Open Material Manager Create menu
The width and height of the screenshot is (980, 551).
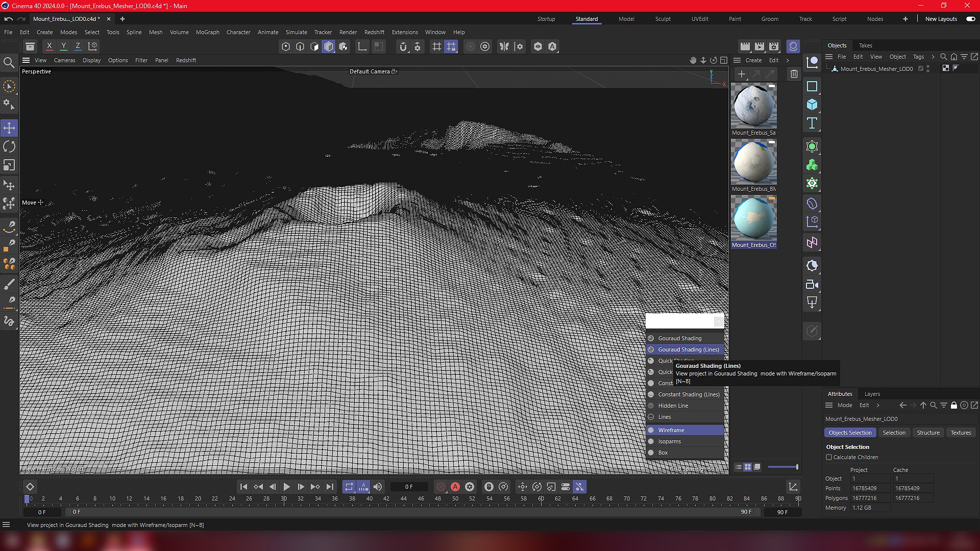[753, 60]
